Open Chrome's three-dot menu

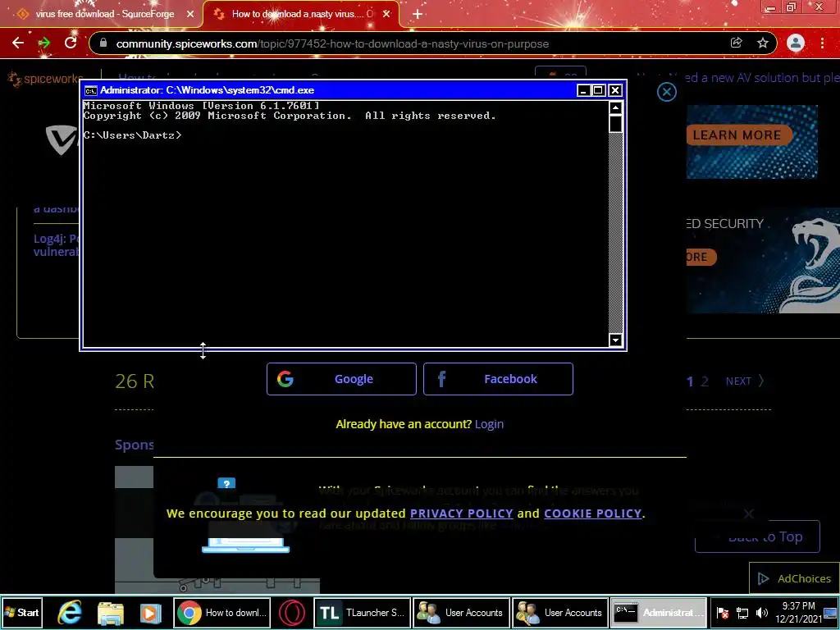[x=822, y=43]
